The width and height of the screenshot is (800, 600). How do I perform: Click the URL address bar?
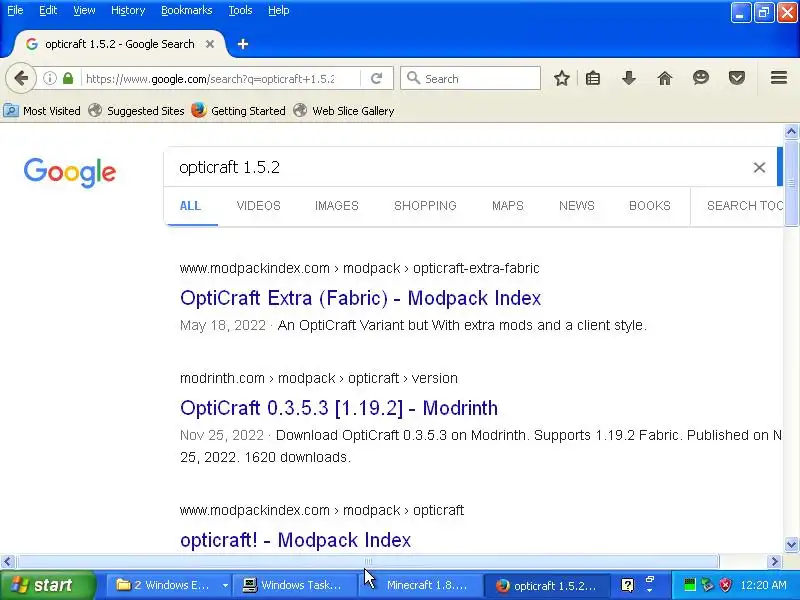pos(210,79)
